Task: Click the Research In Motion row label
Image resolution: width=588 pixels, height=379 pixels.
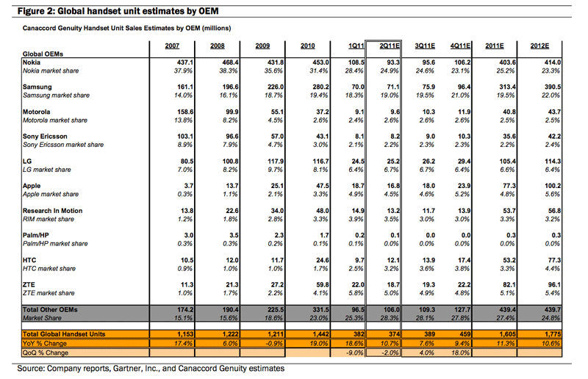Action: click(x=52, y=211)
